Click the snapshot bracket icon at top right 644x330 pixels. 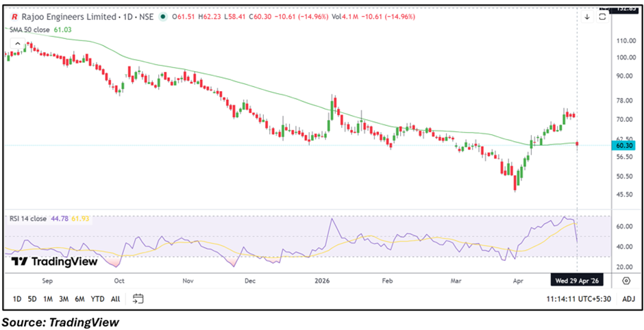click(603, 17)
